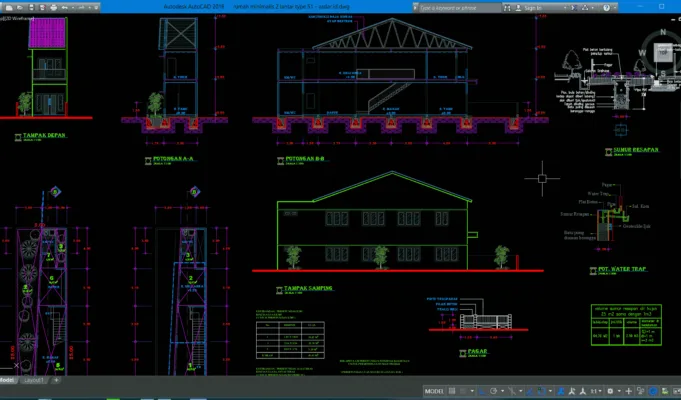This screenshot has height=400, width=681.
Task: Click the New drawing icon in quick access toolbar
Action: (9, 8)
